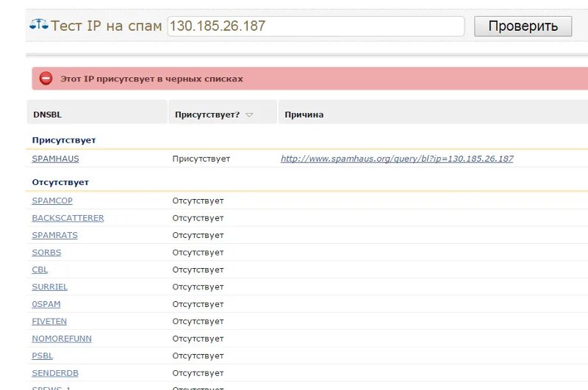Open the SPAMCOP link
Screen dimensions: 588x390
coord(52,201)
